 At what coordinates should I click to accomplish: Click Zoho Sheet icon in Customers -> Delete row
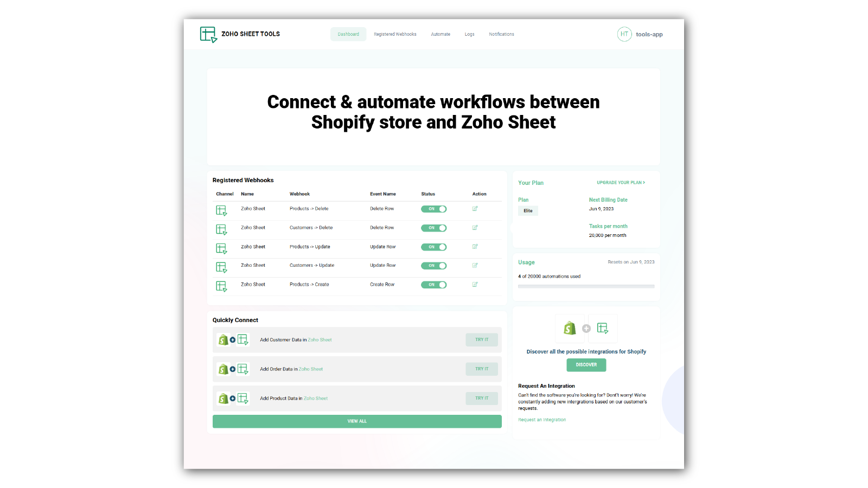[221, 229]
